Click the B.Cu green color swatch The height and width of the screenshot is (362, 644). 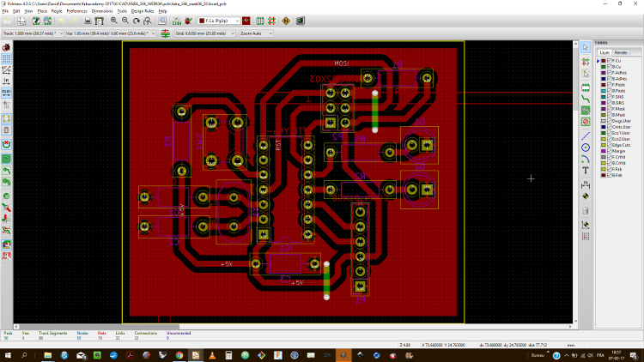[x=604, y=67]
